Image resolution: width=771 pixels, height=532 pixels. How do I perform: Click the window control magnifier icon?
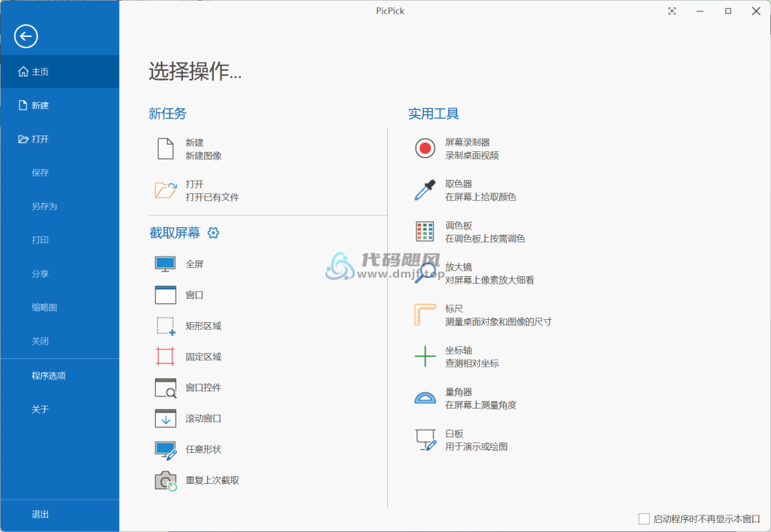coord(165,388)
